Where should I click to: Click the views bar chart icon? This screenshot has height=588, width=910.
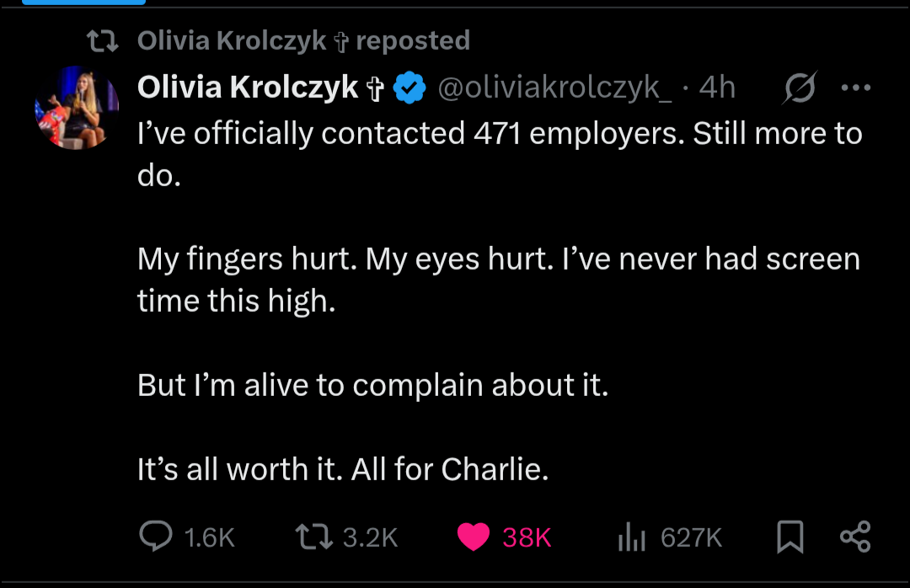pos(631,537)
